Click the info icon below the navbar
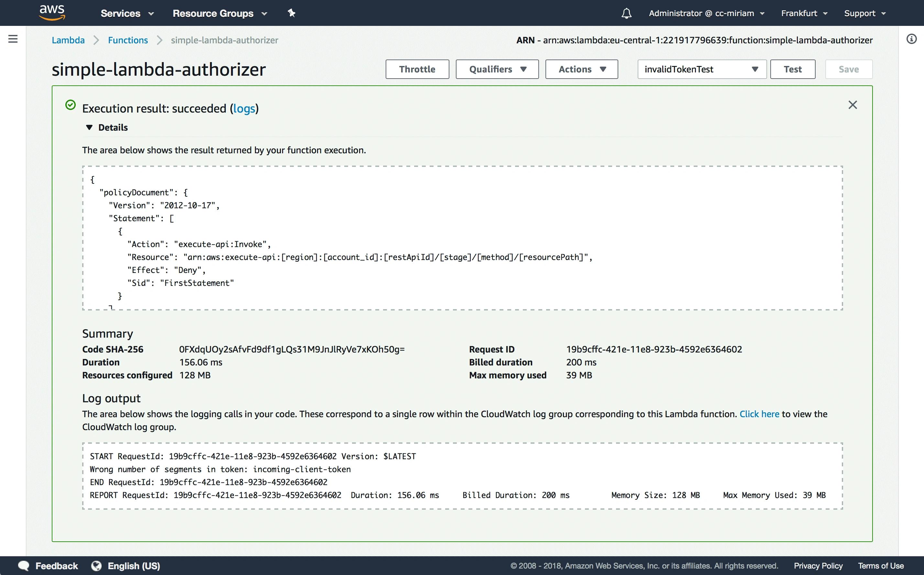The image size is (924, 575). click(911, 39)
